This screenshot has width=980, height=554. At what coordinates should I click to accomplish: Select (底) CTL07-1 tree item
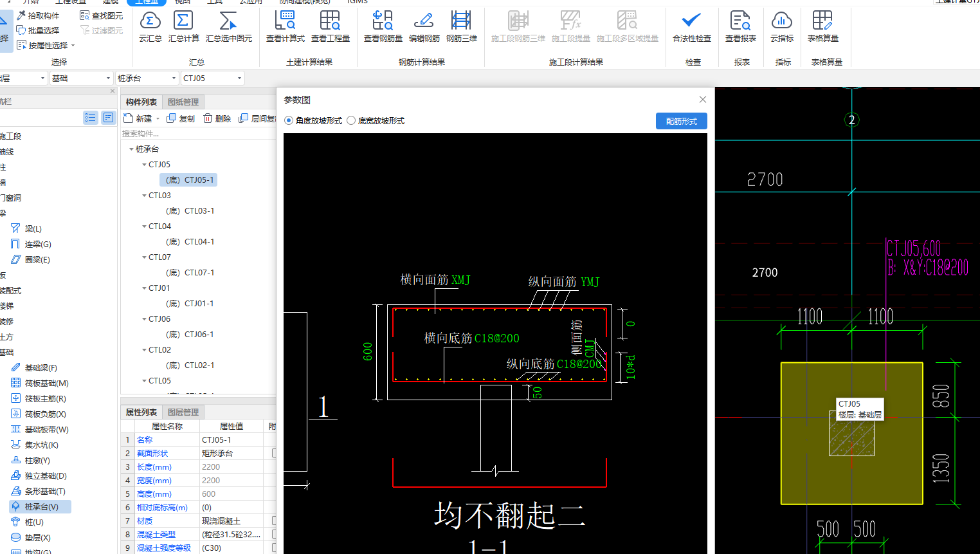click(x=190, y=273)
